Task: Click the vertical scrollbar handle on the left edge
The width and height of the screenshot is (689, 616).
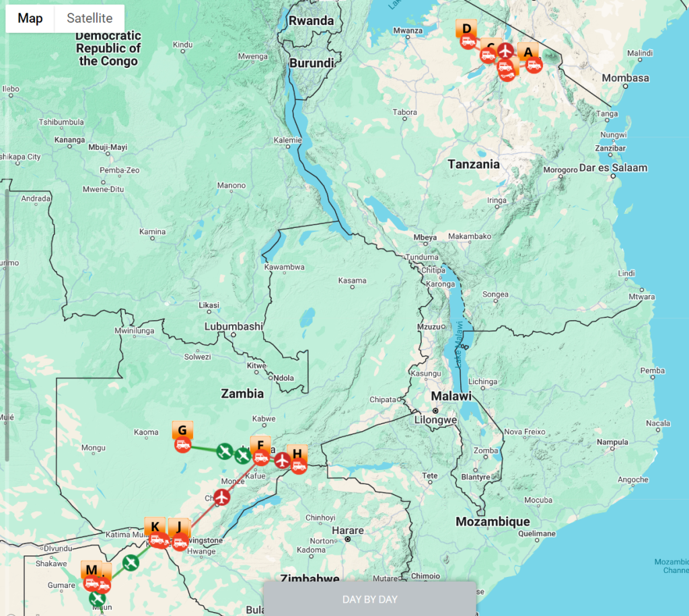Action: (7, 325)
